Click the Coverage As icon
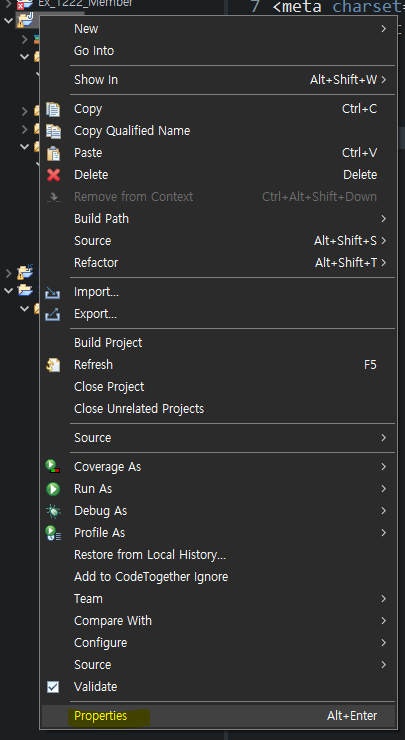The height and width of the screenshot is (740, 405). coord(53,467)
